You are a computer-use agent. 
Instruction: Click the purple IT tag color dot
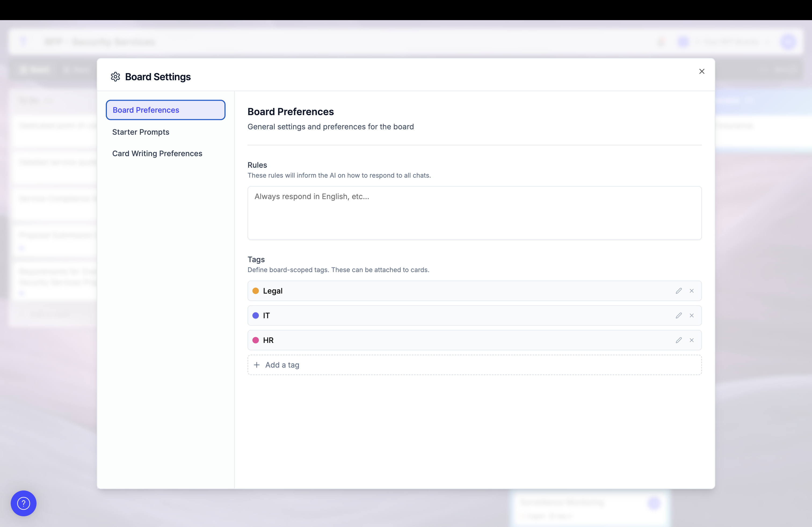click(256, 315)
